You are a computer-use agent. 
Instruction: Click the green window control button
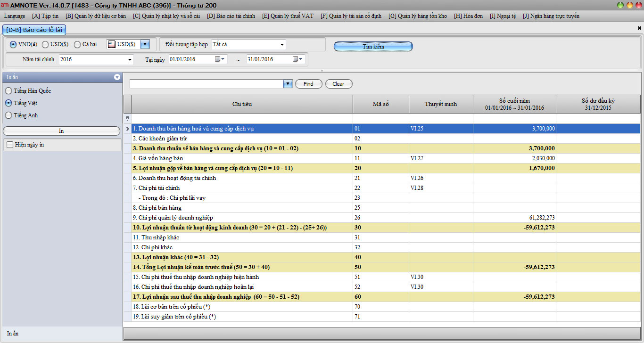619,5
